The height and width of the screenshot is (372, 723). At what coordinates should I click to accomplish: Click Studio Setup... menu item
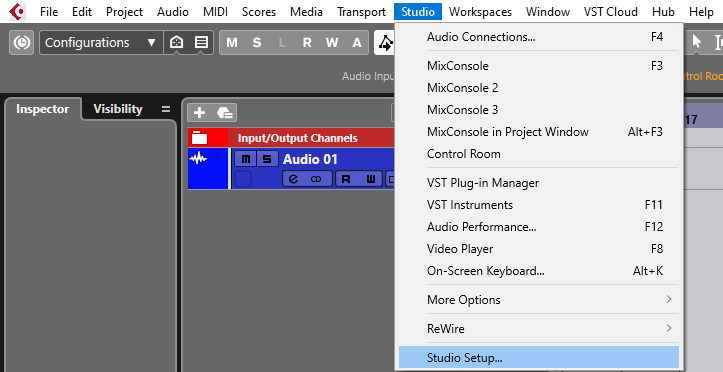coord(539,358)
